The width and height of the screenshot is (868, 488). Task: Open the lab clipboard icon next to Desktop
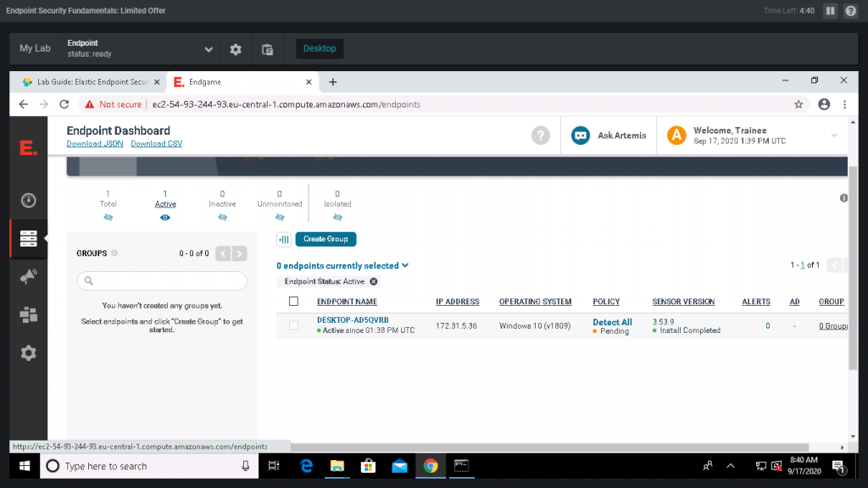click(x=267, y=48)
